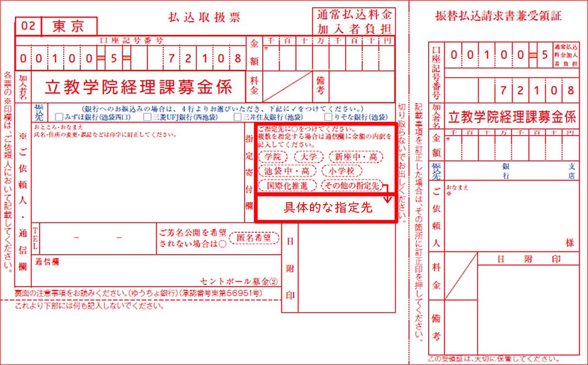Click the 振替払込請求書兼受領証 title
The height and width of the screenshot is (365, 588).
(x=498, y=16)
